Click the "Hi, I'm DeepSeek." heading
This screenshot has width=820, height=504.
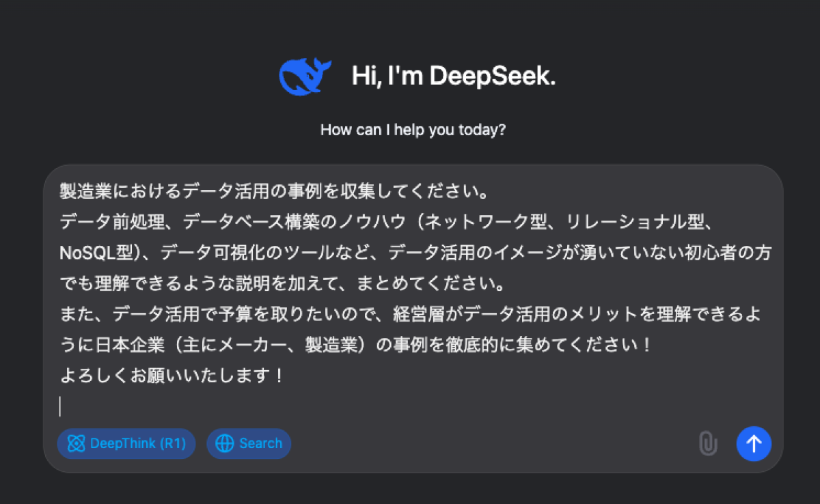pos(454,76)
